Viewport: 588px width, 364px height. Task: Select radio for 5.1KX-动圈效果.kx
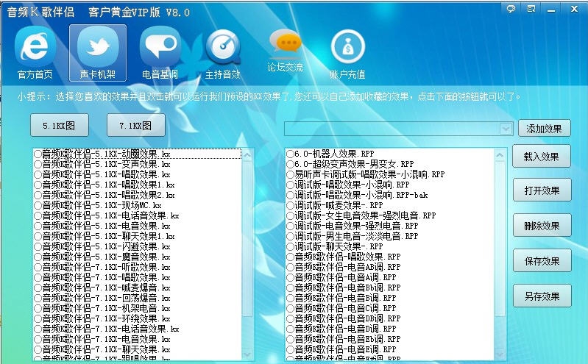38,154
